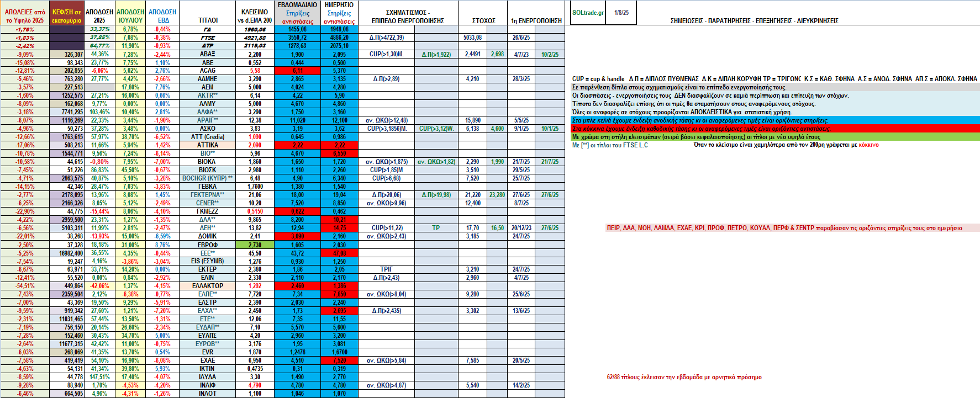This screenshot has height=398, width=980.
Task: Click the ΑΛΜΥ ticker cell
Action: 208,104
